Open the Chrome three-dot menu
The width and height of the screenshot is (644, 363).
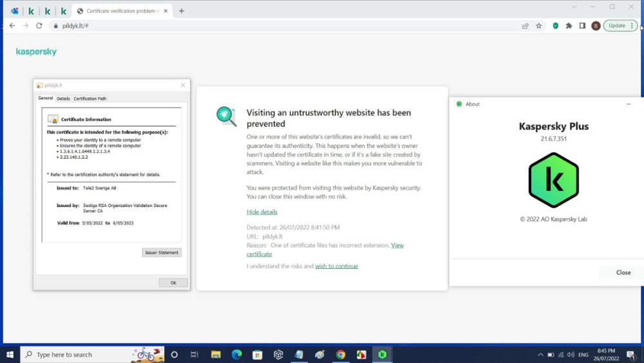(x=632, y=26)
